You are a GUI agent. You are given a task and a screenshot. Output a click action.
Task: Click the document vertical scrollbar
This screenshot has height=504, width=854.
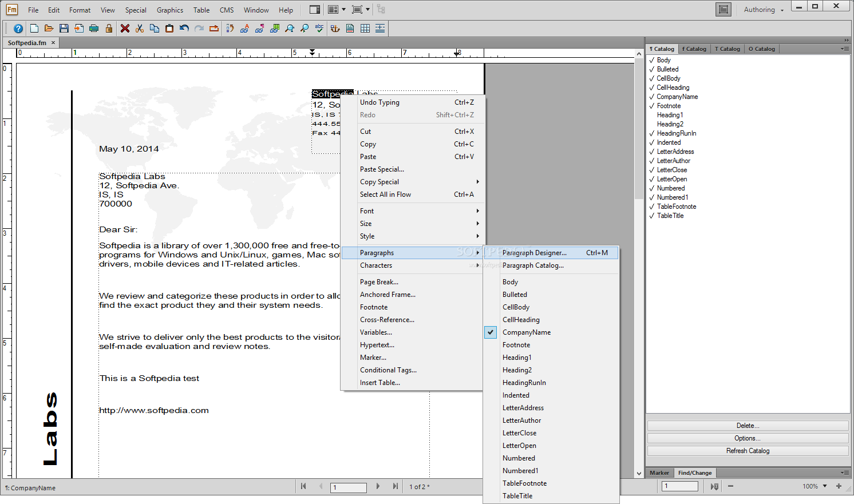click(x=639, y=263)
